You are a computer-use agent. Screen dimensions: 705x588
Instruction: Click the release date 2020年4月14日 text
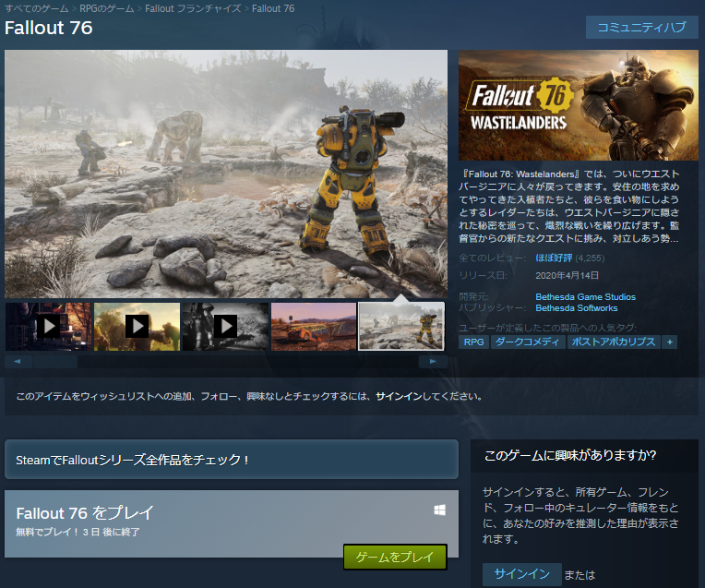[567, 275]
